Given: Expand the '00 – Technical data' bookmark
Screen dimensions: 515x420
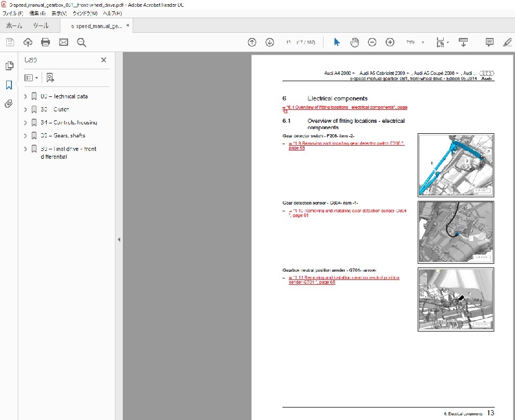Looking at the screenshot, I should pyautogui.click(x=25, y=96).
